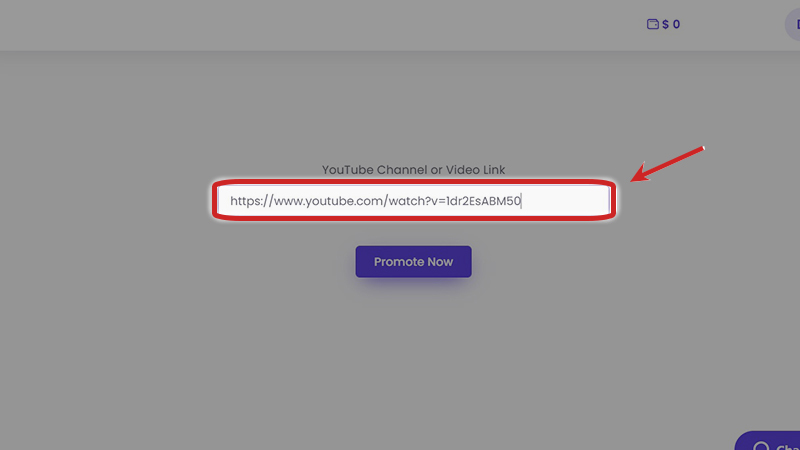Image resolution: width=800 pixels, height=450 pixels.
Task: Click the zero amount in wallet balance
Action: [x=676, y=24]
